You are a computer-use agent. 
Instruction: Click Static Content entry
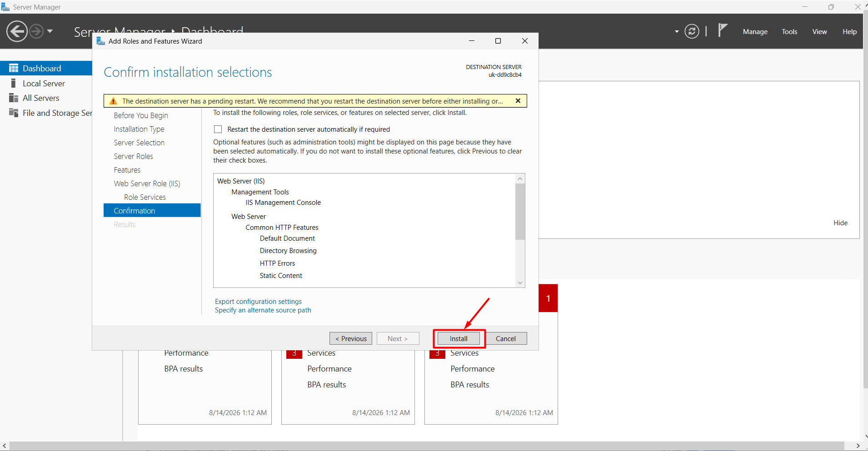pos(281,276)
